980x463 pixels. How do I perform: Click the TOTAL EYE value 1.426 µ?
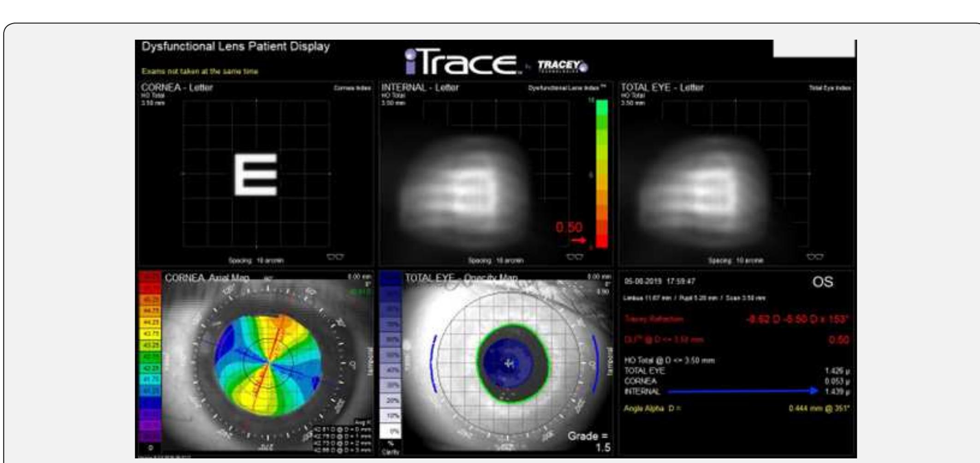[x=837, y=371]
